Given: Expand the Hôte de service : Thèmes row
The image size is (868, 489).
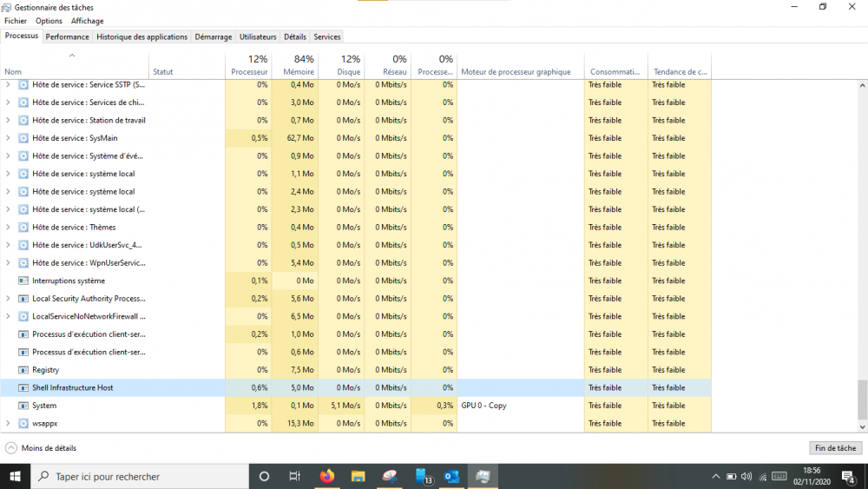Looking at the screenshot, I should [x=8, y=228].
